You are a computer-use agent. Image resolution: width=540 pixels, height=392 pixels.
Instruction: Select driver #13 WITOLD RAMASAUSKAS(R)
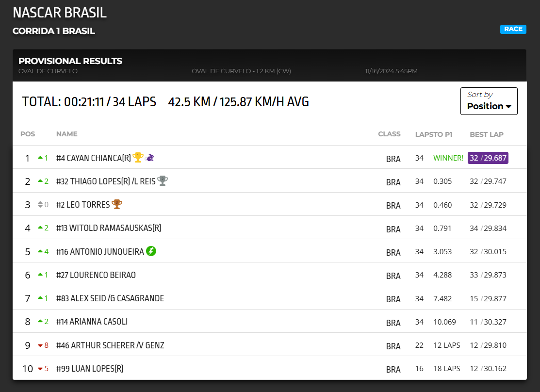point(109,228)
